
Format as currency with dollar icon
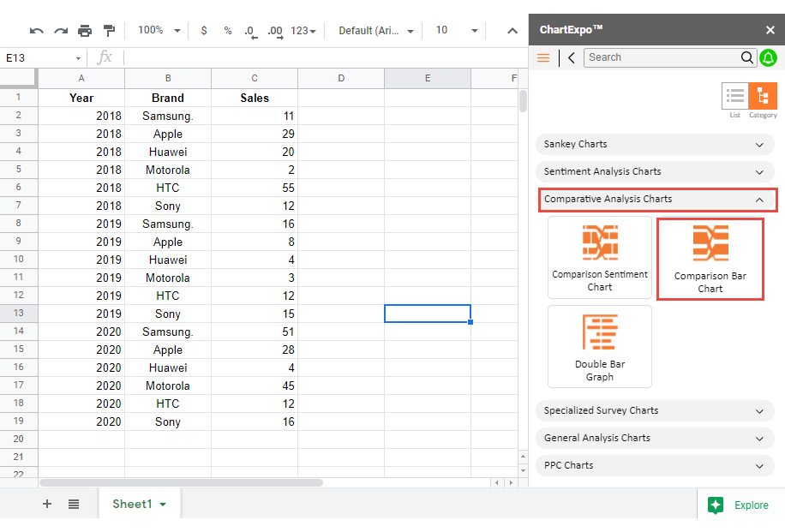tap(204, 31)
